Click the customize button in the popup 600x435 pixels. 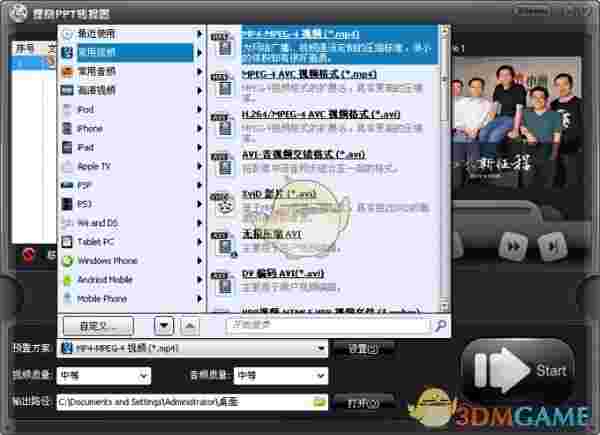pyautogui.click(x=98, y=326)
